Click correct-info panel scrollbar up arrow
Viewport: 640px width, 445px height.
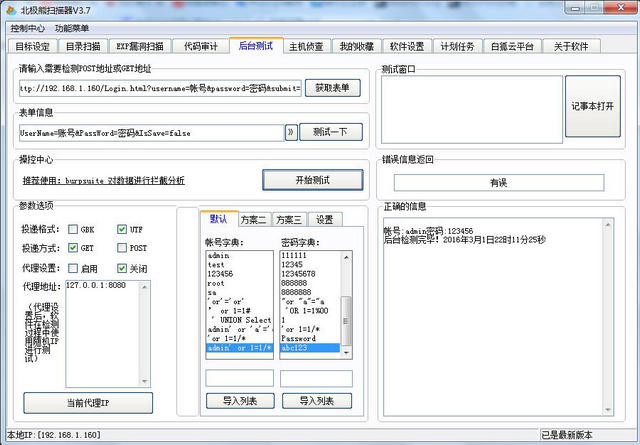coord(608,225)
